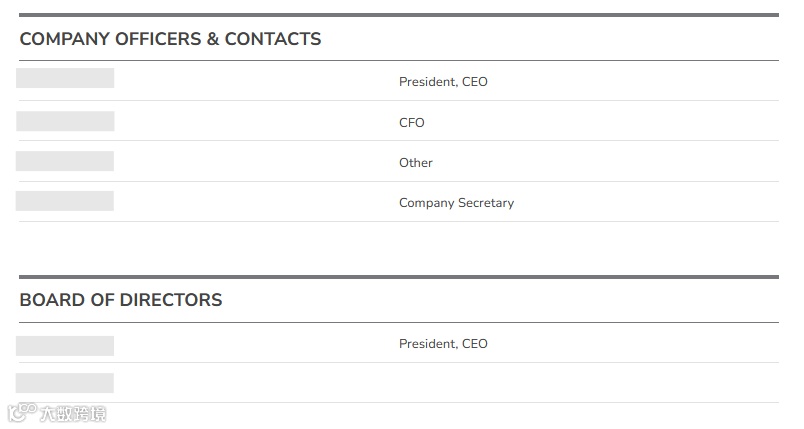Click the word CONTACTS in the heading
Image resolution: width=804 pixels, height=429 pixels.
point(273,39)
